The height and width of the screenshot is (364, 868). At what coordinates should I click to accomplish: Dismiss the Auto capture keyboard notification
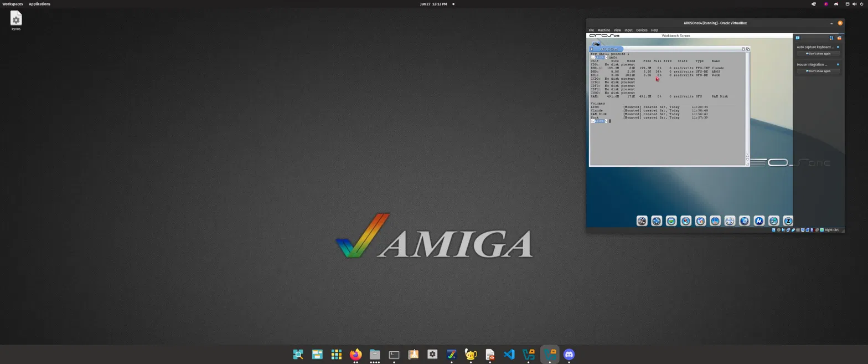tap(838, 47)
